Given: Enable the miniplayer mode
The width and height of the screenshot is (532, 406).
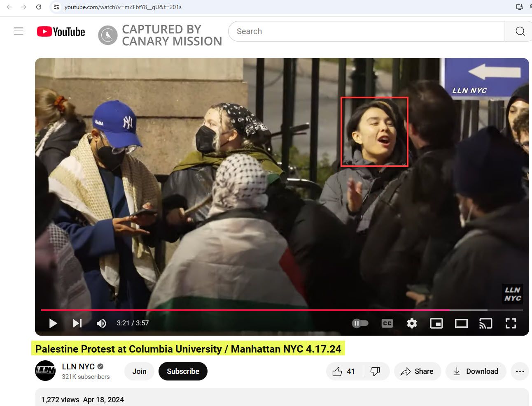Looking at the screenshot, I should click(436, 323).
